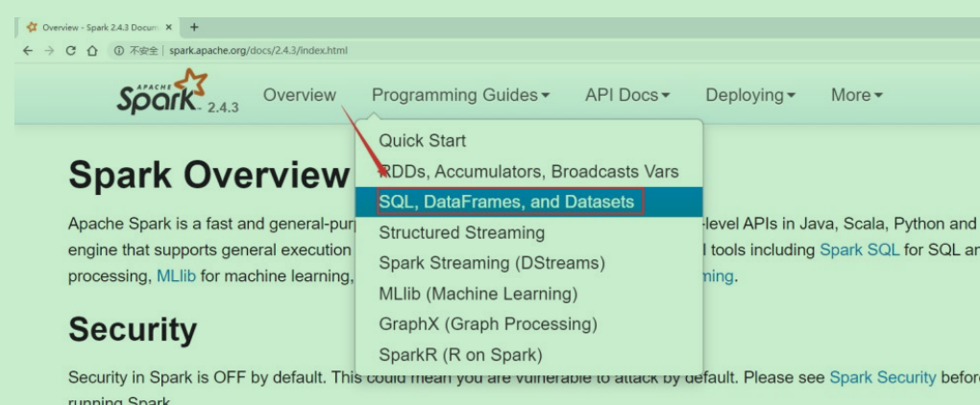Click the site info not-secure icon
The height and width of the screenshot is (405, 980).
pyautogui.click(x=118, y=51)
